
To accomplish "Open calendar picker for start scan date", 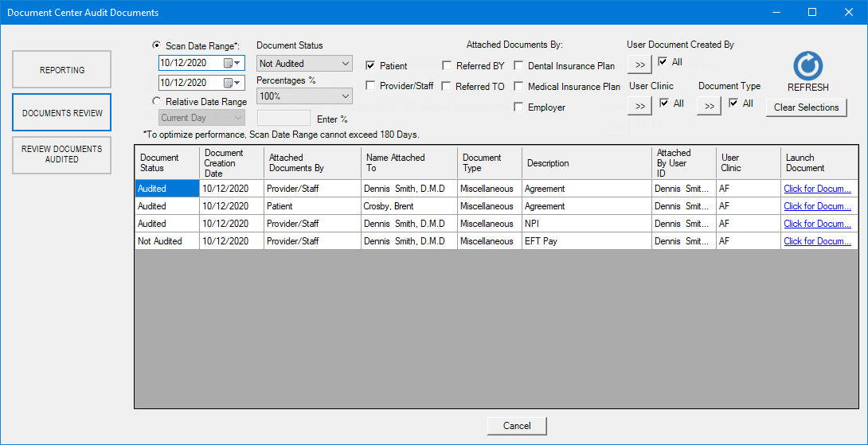I will [232, 63].
